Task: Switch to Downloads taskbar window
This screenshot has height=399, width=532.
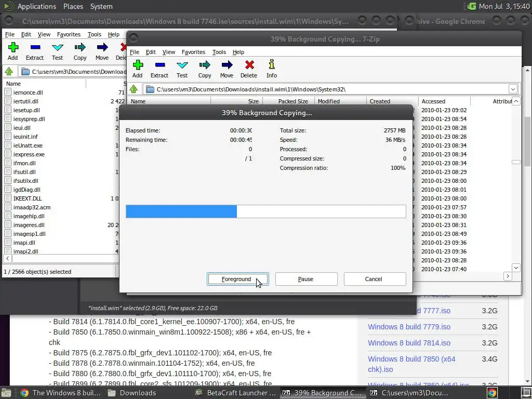Action: [x=132, y=393]
